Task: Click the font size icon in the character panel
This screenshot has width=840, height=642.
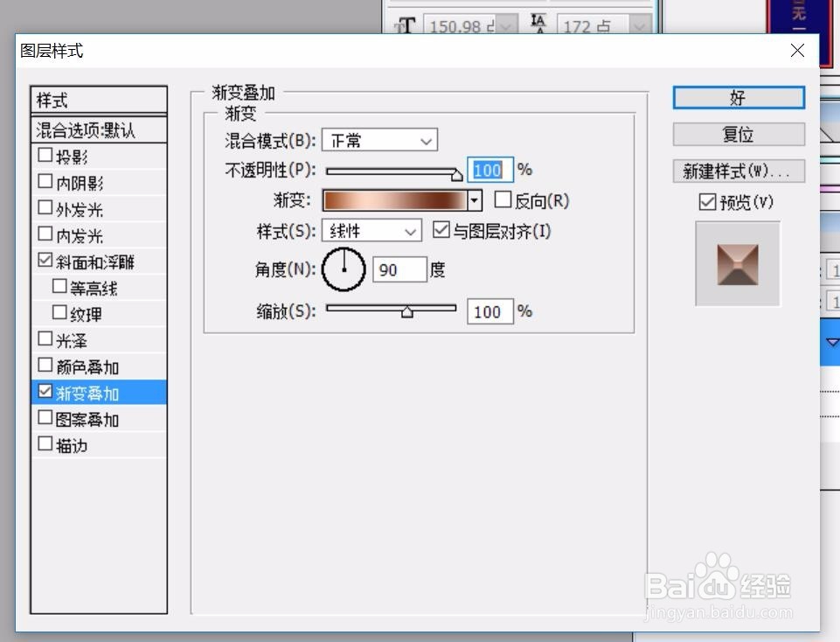Action: 406,24
